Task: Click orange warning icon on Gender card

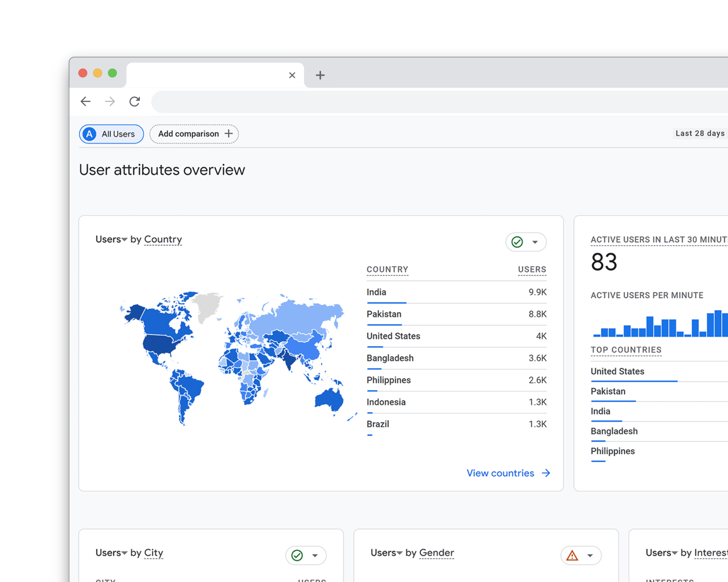Action: tap(572, 555)
